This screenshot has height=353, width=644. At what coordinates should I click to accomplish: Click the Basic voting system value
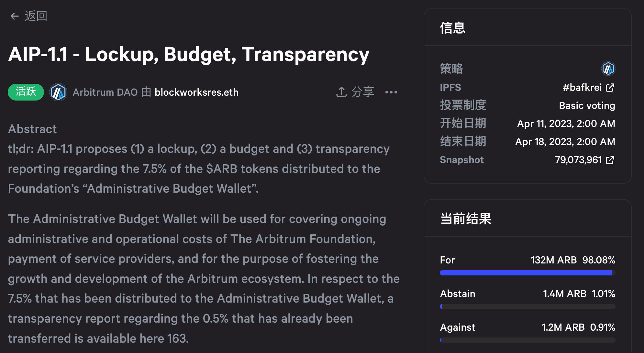click(x=587, y=105)
